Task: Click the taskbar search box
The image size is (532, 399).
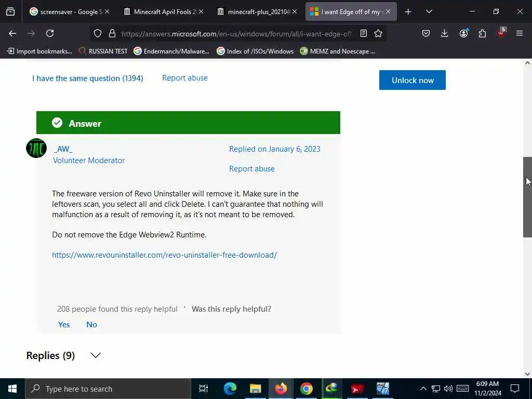Action: (108, 389)
